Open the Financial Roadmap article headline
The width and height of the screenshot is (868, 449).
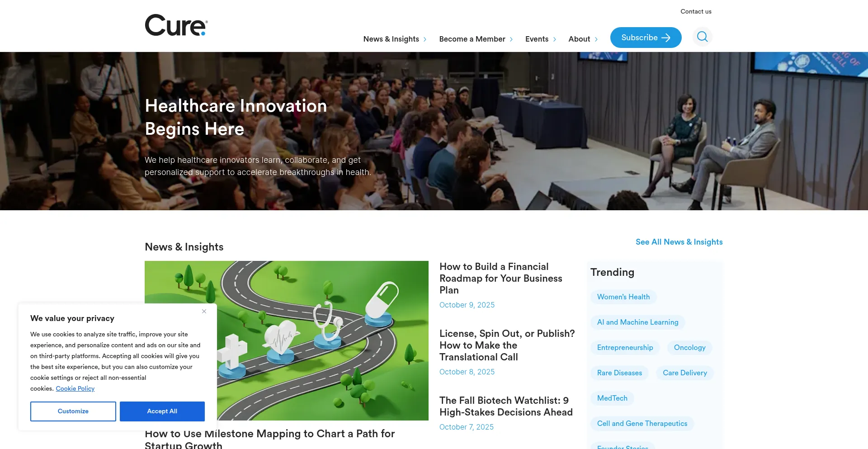pyautogui.click(x=500, y=278)
